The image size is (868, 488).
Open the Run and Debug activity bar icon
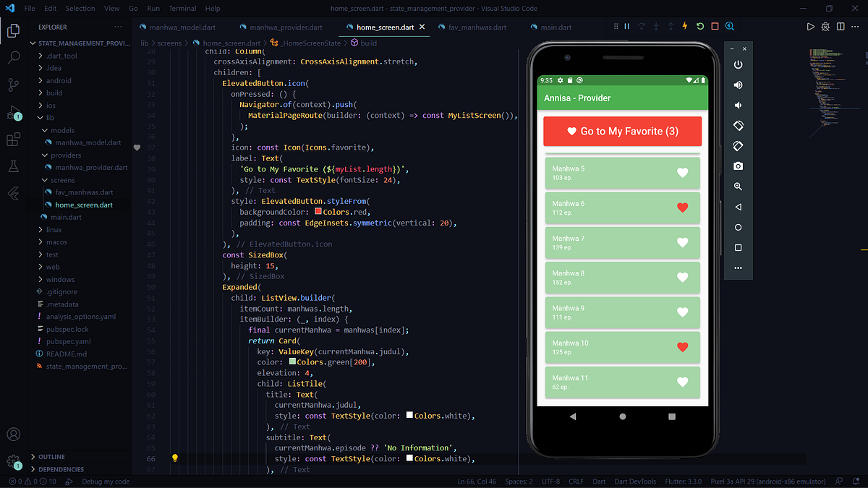(13, 112)
